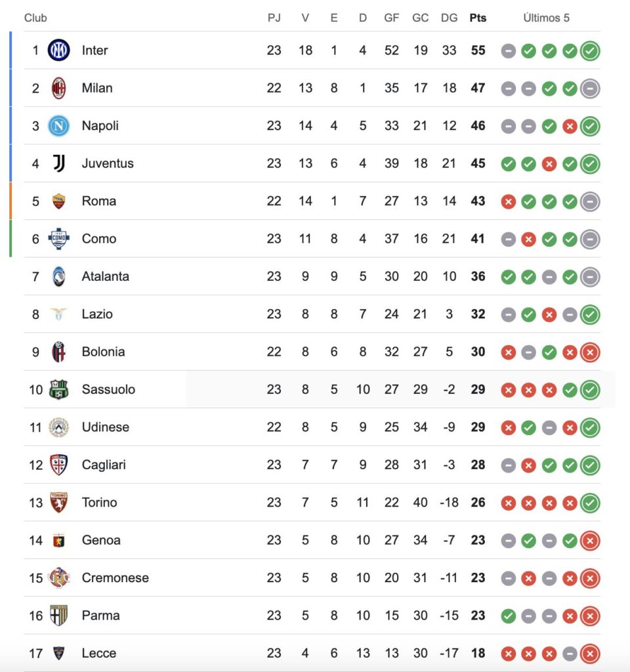Select the Lecce row team name
This screenshot has height=672, width=630.
point(99,653)
